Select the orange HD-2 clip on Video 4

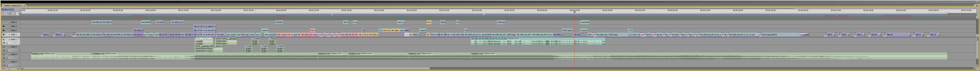point(429,22)
